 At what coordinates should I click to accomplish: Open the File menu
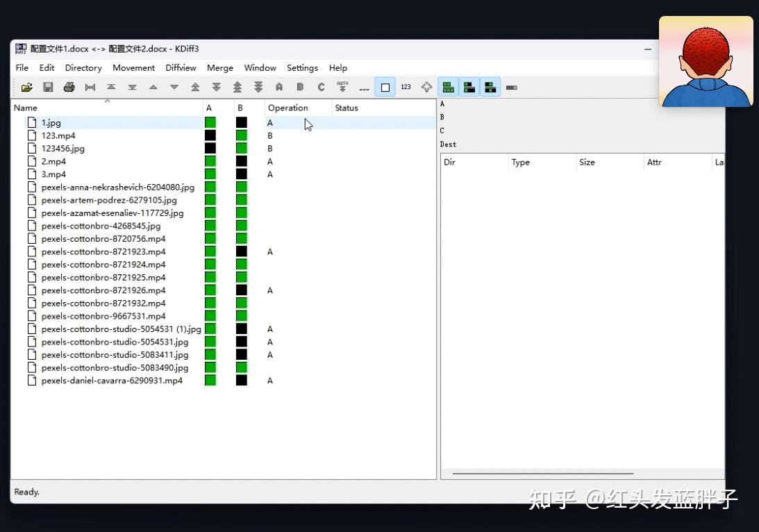tap(22, 68)
